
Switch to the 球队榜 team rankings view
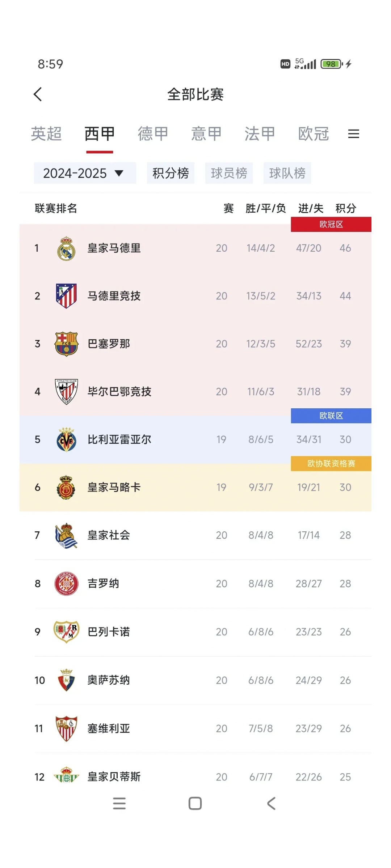point(287,173)
